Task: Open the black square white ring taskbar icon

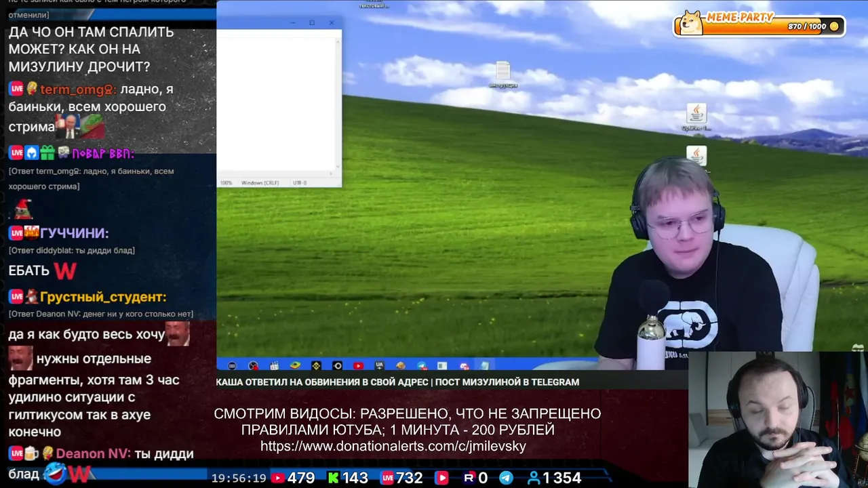Action: coord(337,366)
